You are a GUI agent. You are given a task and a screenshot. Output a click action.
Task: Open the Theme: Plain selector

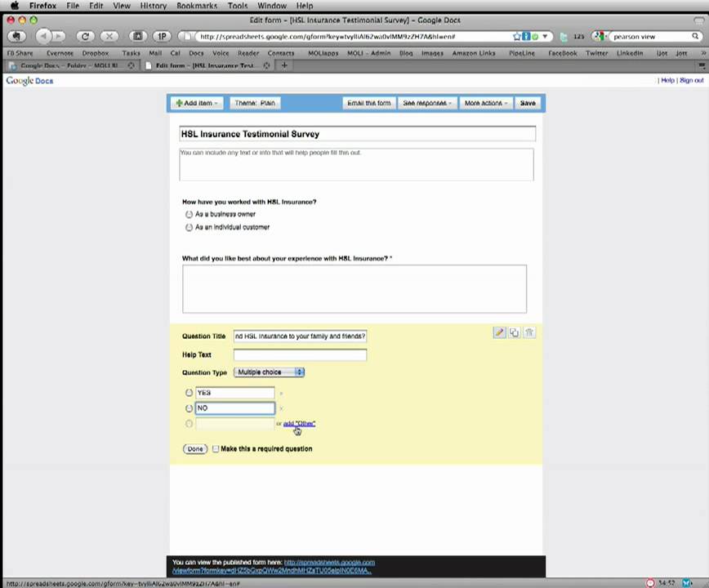[255, 103]
